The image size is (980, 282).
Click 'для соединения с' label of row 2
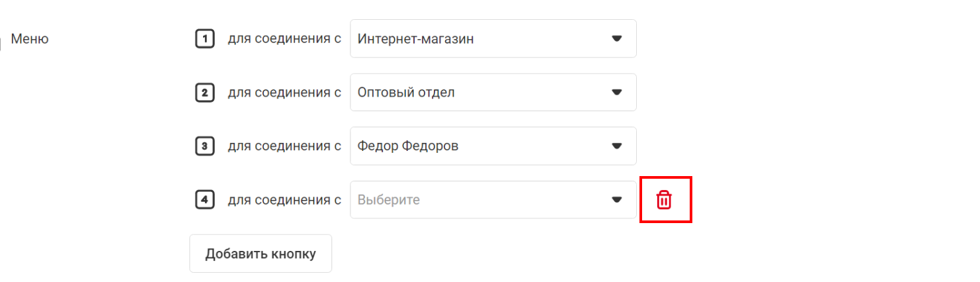[x=284, y=93]
